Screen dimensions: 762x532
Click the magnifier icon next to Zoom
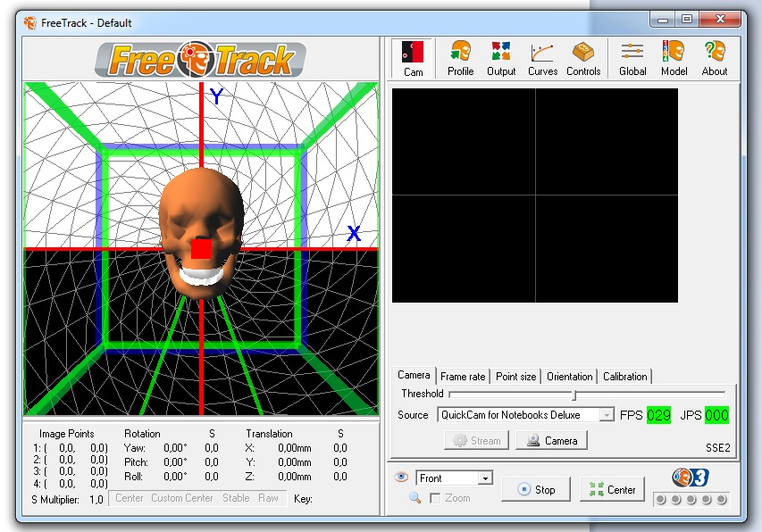[x=414, y=497]
